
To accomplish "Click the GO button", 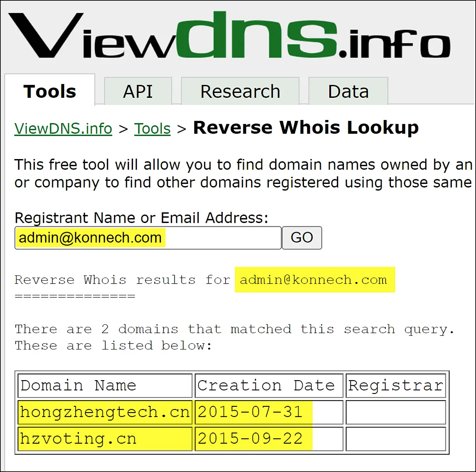I will pyautogui.click(x=302, y=238).
